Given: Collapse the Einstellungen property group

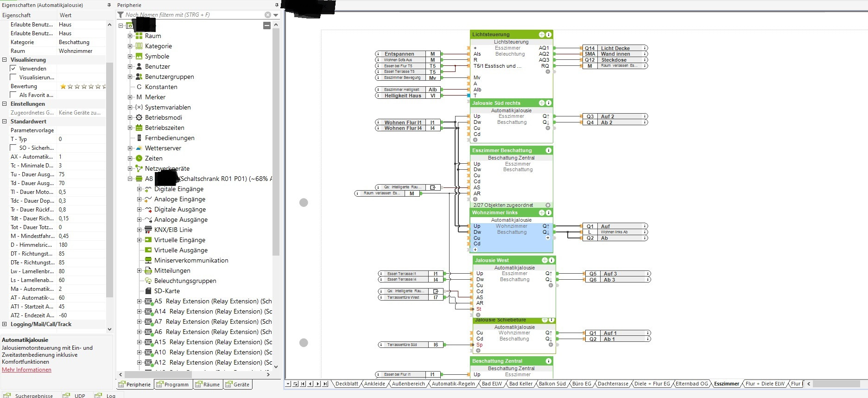Looking at the screenshot, I should coord(5,104).
